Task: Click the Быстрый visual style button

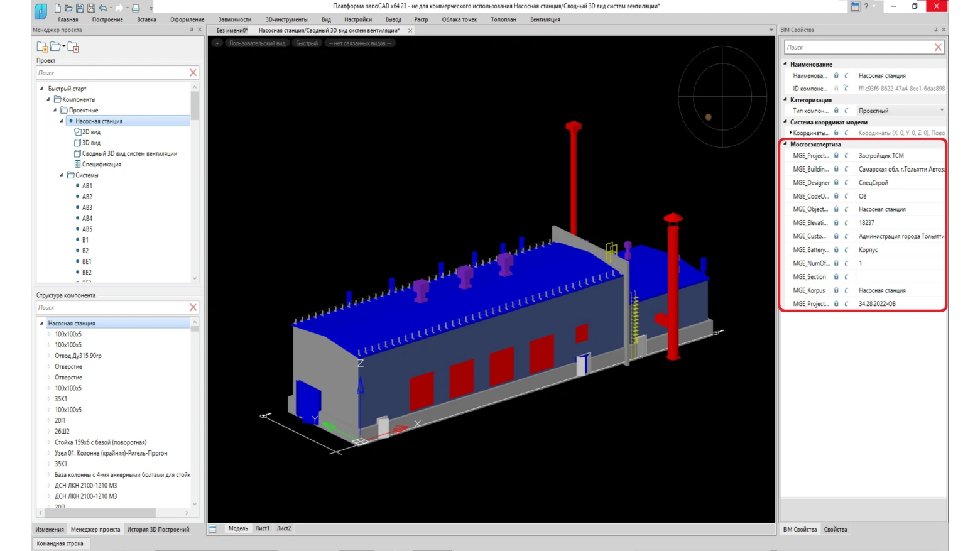Action: click(307, 43)
